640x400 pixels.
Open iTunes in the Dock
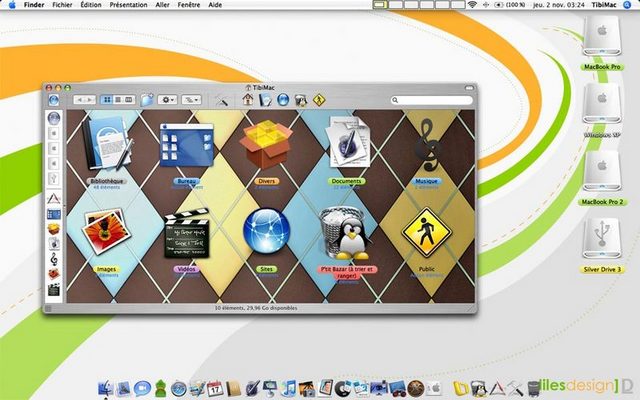[289, 388]
